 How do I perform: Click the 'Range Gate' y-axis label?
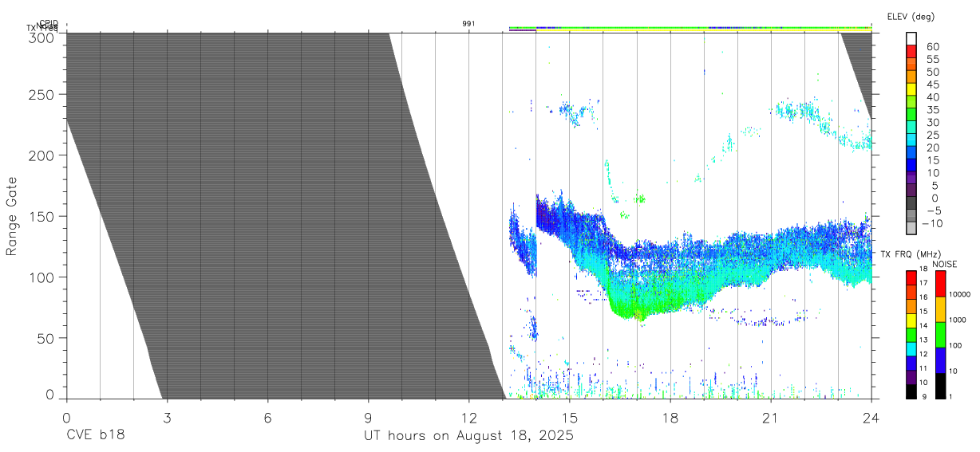click(x=12, y=216)
